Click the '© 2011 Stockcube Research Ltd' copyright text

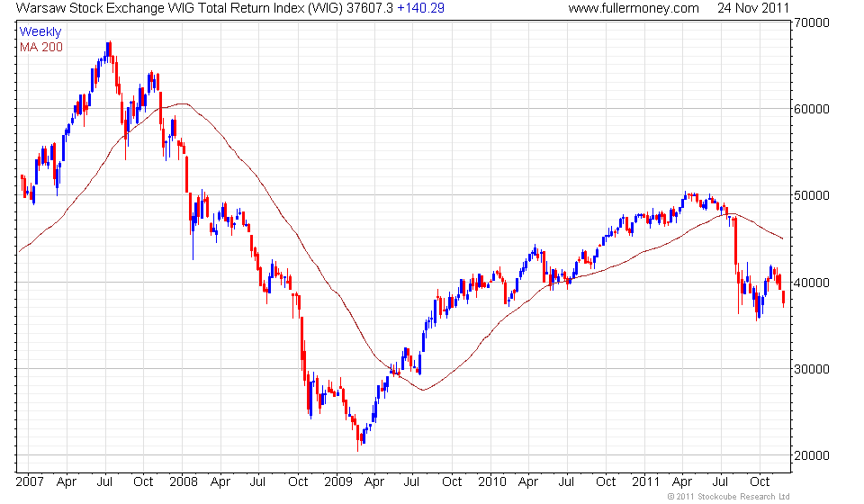click(x=728, y=497)
